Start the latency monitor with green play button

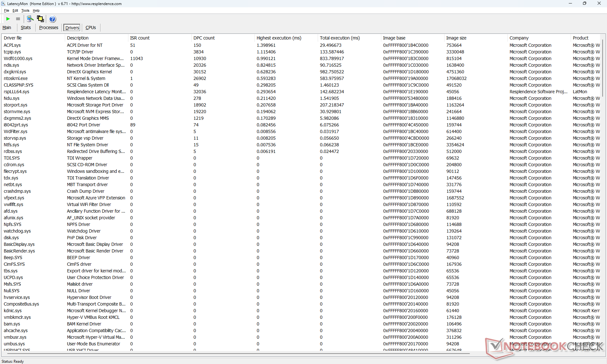pyautogui.click(x=8, y=19)
